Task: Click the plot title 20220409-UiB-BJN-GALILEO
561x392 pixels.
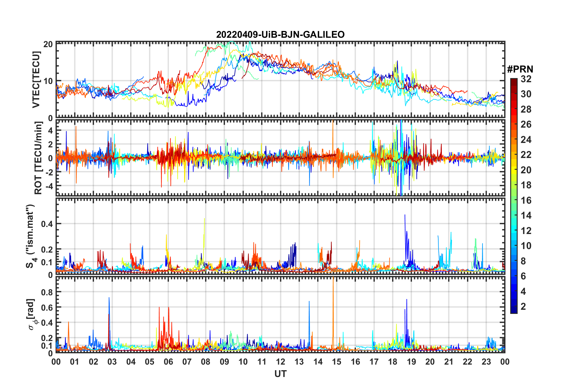Action: point(280,34)
